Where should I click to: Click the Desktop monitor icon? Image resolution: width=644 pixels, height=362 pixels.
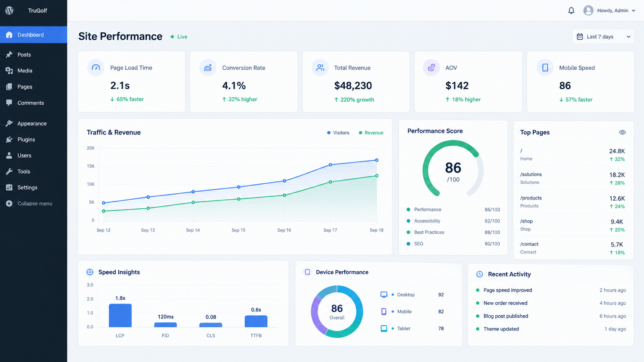tap(384, 295)
